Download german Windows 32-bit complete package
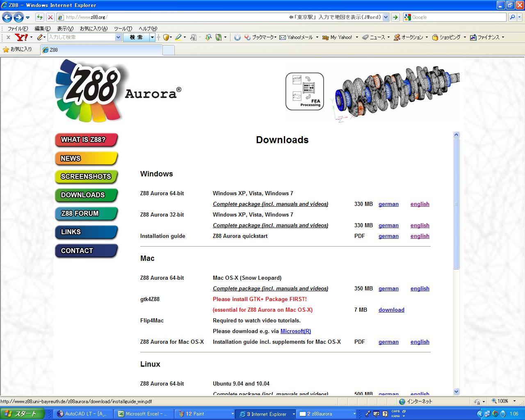Image resolution: width=525 pixels, height=420 pixels. click(388, 225)
